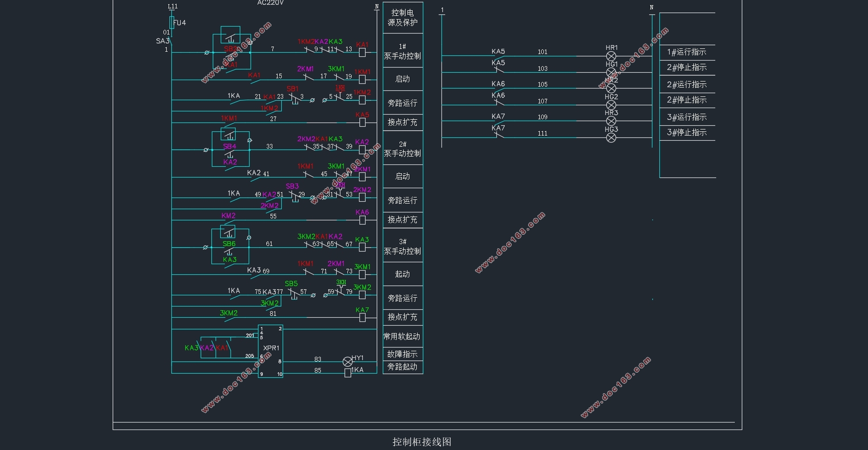Select the SB6 pushbutton label
The width and height of the screenshot is (868, 450).
point(229,244)
